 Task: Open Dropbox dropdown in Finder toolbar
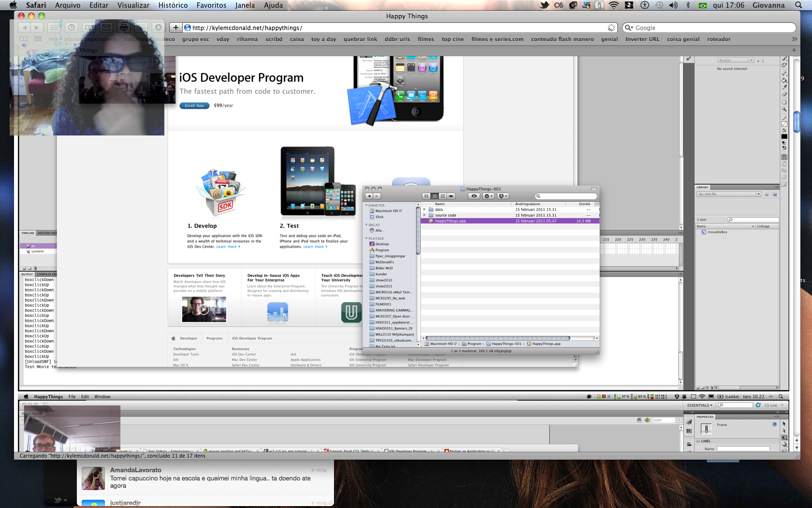[503, 196]
